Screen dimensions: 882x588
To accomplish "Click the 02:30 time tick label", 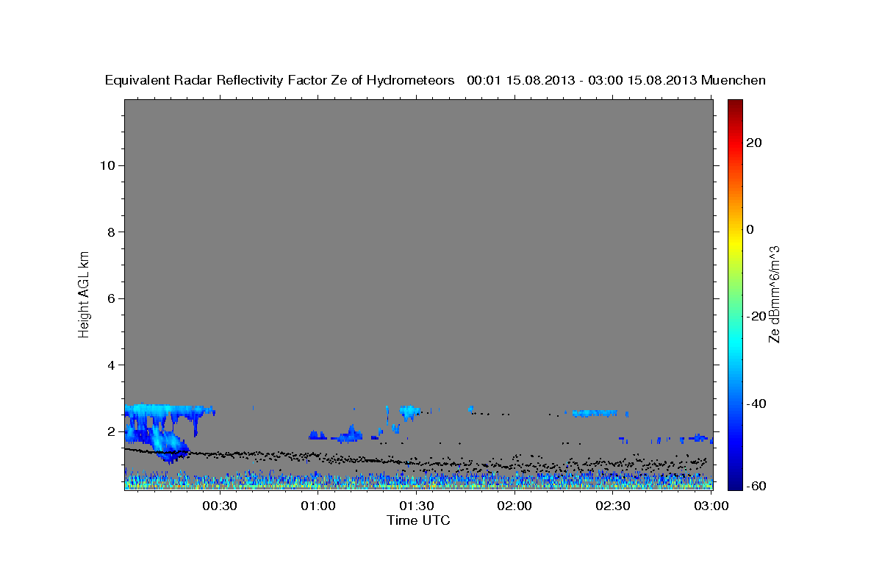I will point(613,506).
